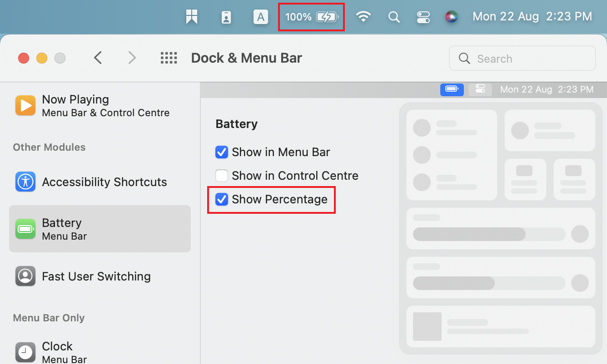Uncheck Show Percentage option
607x364 pixels.
[x=221, y=199]
